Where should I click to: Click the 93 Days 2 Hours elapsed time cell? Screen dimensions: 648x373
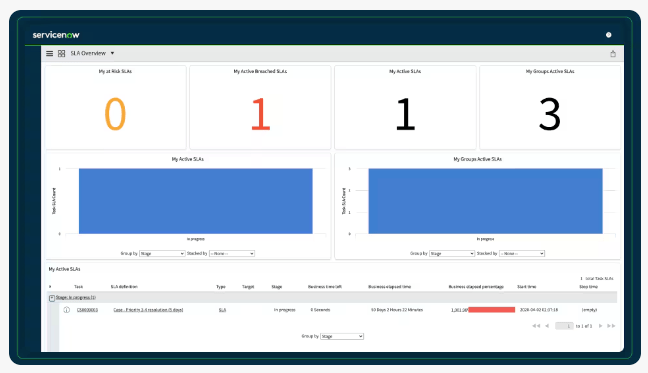[397, 310]
